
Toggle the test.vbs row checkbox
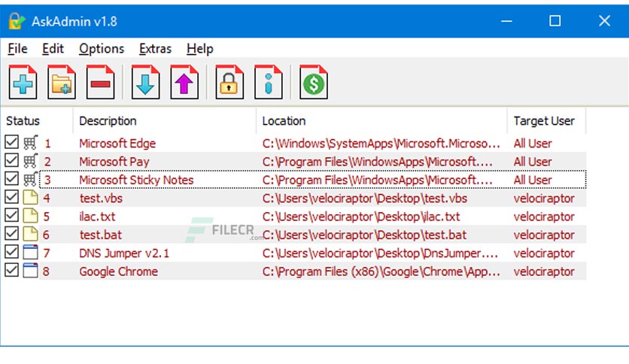(x=11, y=197)
